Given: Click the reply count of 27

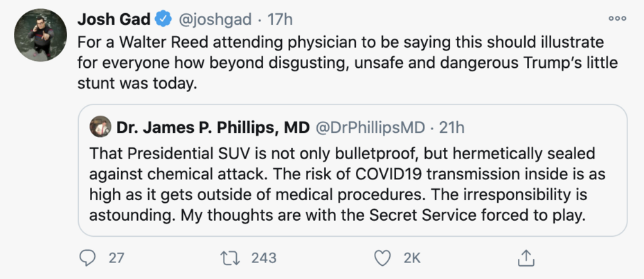Looking at the screenshot, I should pyautogui.click(x=116, y=258).
